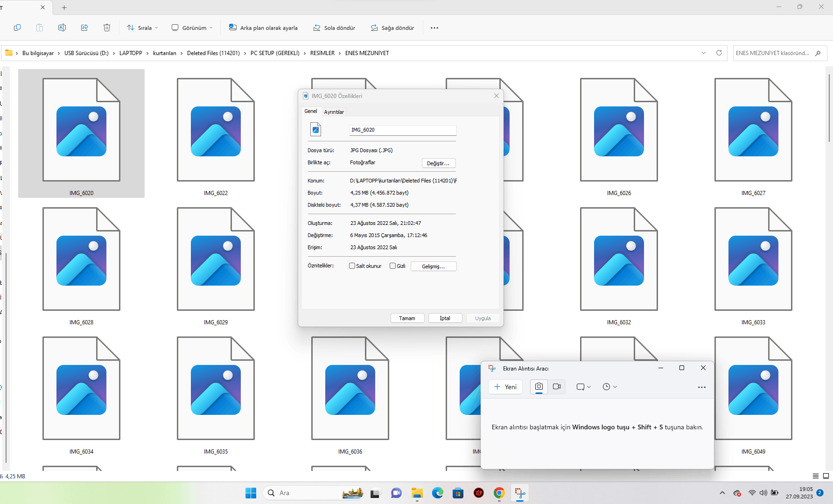Click Windows Start button on taskbar
Screen dimensions: 833x504
point(251,493)
